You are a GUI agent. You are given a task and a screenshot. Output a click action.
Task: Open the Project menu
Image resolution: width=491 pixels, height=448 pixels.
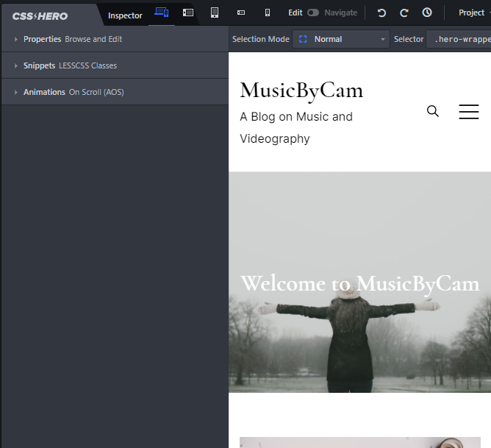click(473, 13)
